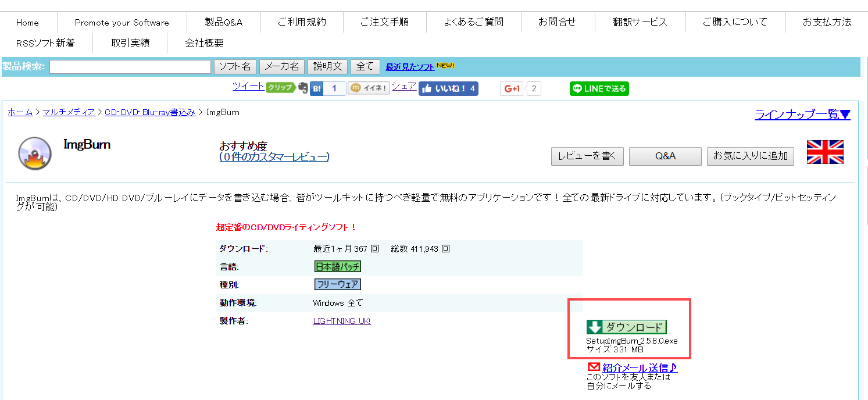Open the 会社概要 menu item
The height and width of the screenshot is (400, 868).
pyautogui.click(x=204, y=43)
